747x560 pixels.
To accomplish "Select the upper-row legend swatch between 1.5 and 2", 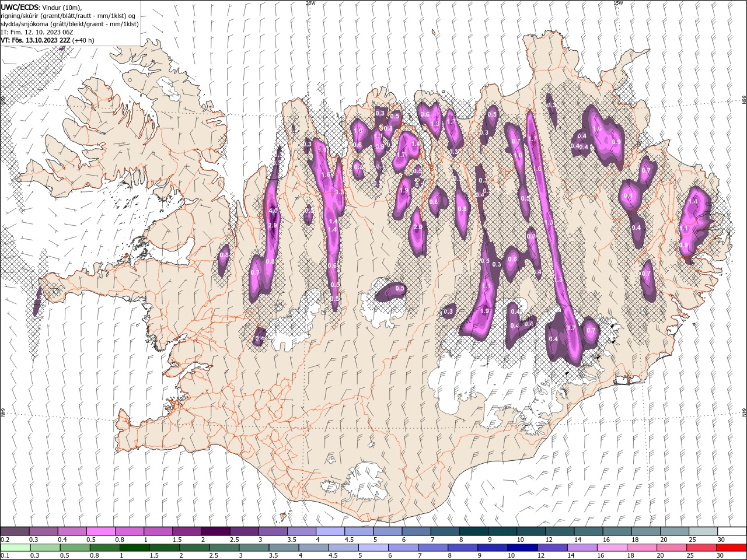I will (x=186, y=531).
